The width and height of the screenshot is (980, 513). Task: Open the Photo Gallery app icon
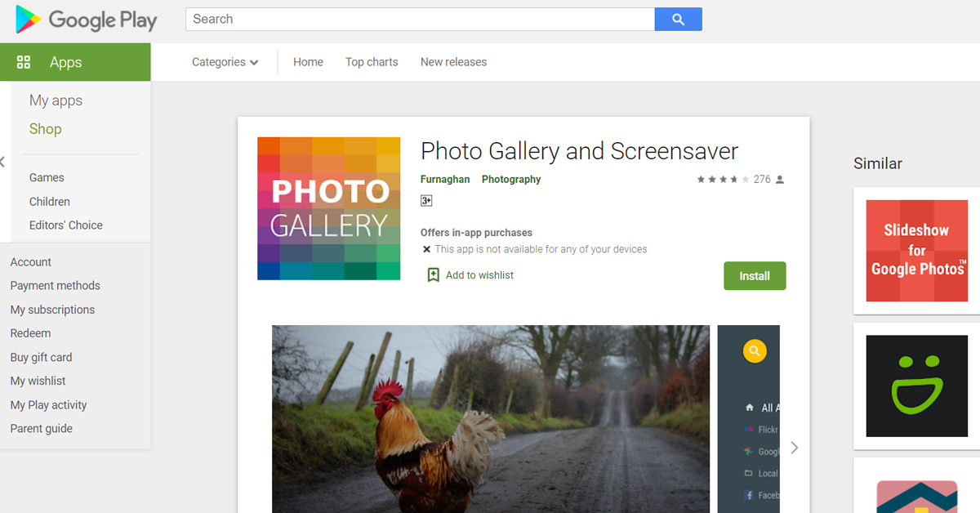point(328,208)
